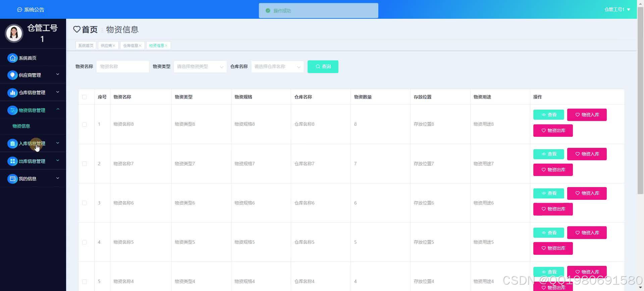Click the vertical page scrollbar
The image size is (644, 291).
click(x=640, y=101)
